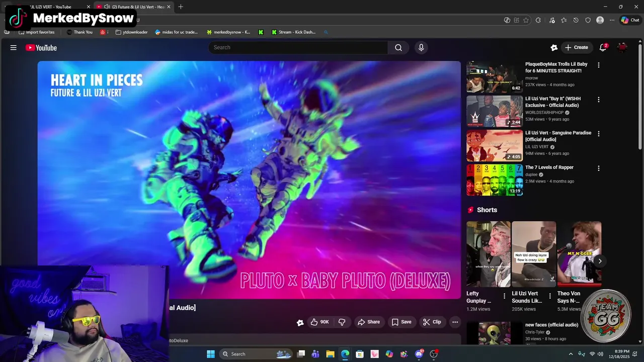Viewport: 644px width, 362px height.
Task: Open options menu for Sanguine Paradise video
Action: 598,134
